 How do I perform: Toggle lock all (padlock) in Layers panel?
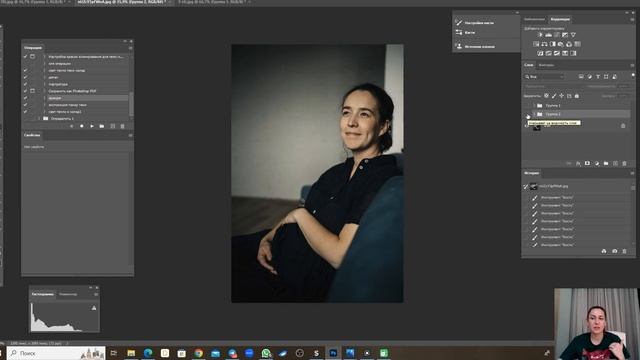click(x=577, y=96)
